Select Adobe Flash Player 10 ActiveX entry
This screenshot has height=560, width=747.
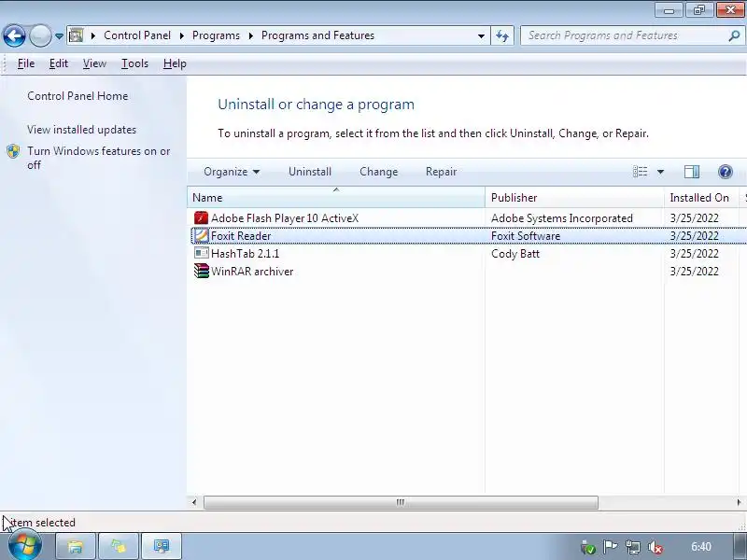tap(285, 218)
